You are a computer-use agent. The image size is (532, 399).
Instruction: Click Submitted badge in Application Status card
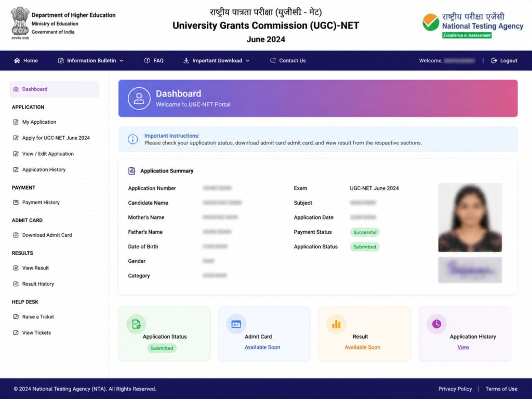162,348
